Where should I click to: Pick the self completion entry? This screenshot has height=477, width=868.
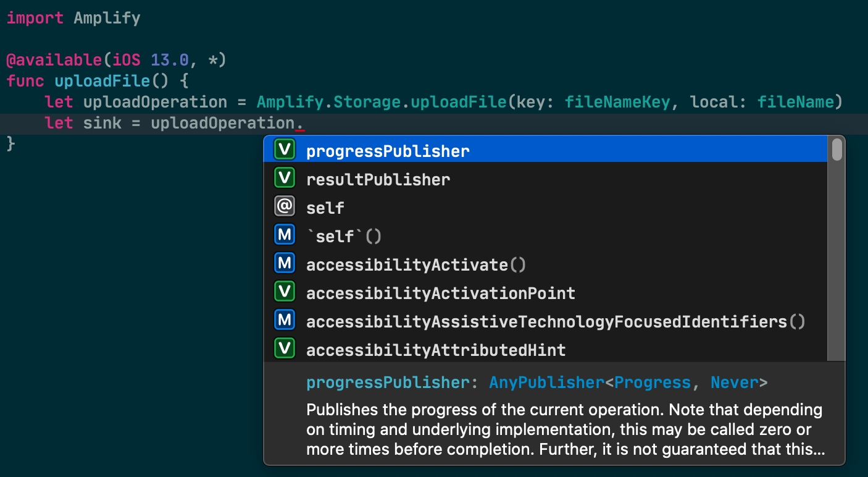(x=545, y=208)
